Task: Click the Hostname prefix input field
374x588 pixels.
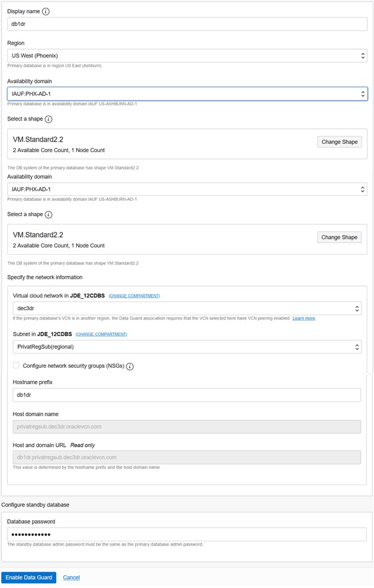Action: pyautogui.click(x=187, y=395)
